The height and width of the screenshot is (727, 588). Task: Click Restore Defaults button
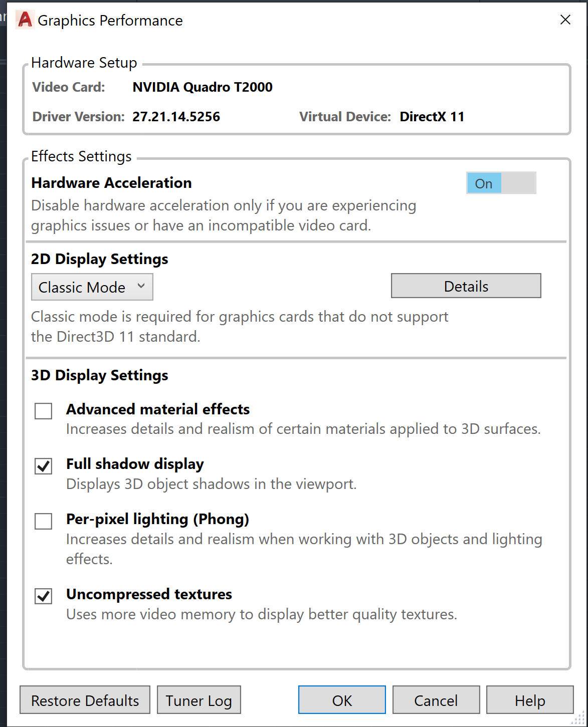(85, 700)
